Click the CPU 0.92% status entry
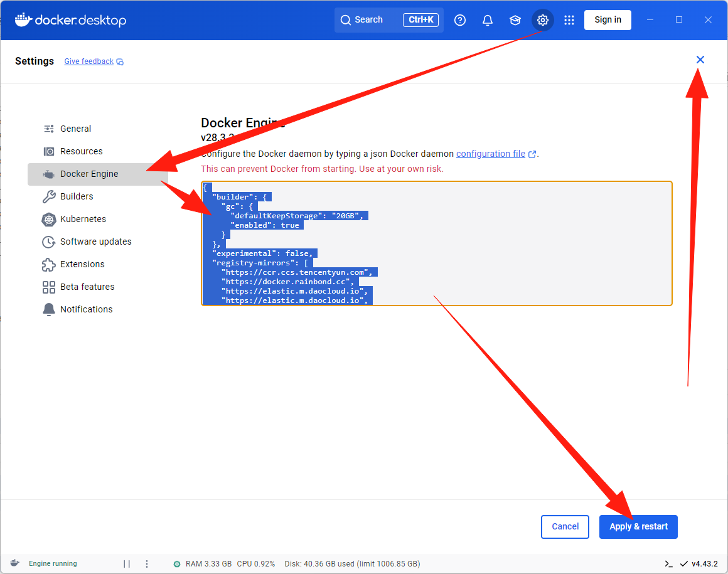This screenshot has width=728, height=574. 256,564
